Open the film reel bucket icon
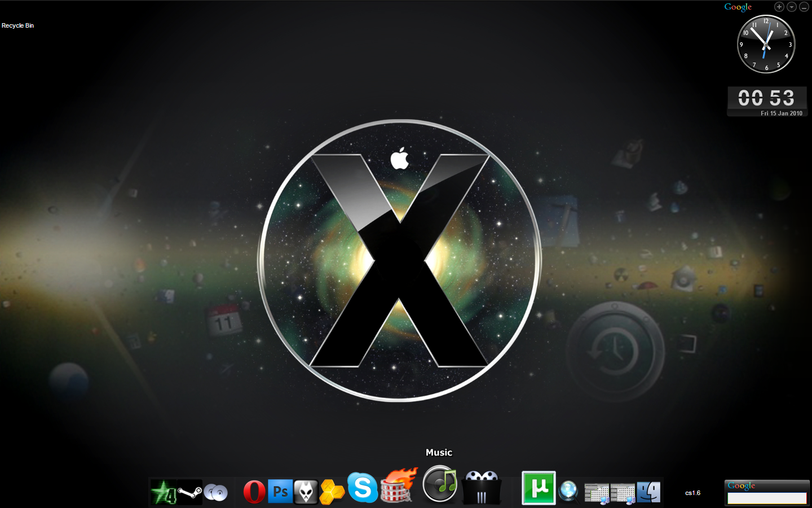The image size is (812, 508). (482, 487)
